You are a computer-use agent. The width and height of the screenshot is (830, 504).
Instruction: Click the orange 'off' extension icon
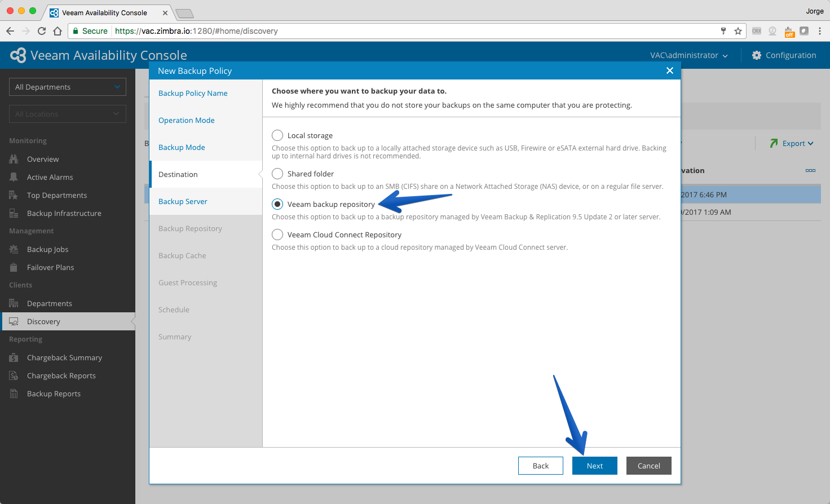789,32
